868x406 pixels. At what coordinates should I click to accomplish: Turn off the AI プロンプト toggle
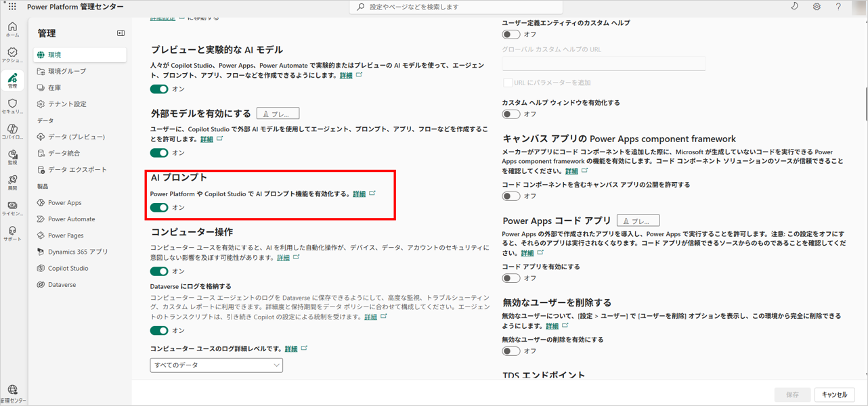[x=159, y=208]
